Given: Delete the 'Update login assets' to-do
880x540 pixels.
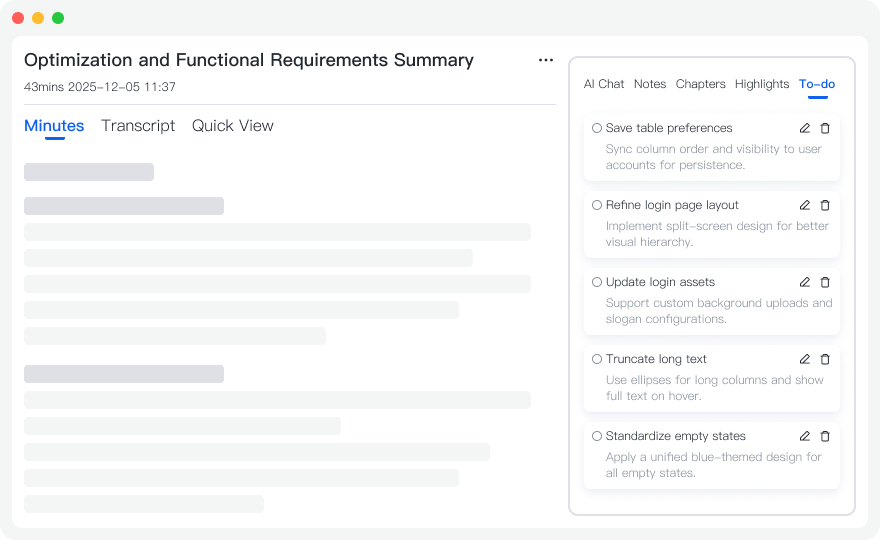Looking at the screenshot, I should pyautogui.click(x=825, y=282).
